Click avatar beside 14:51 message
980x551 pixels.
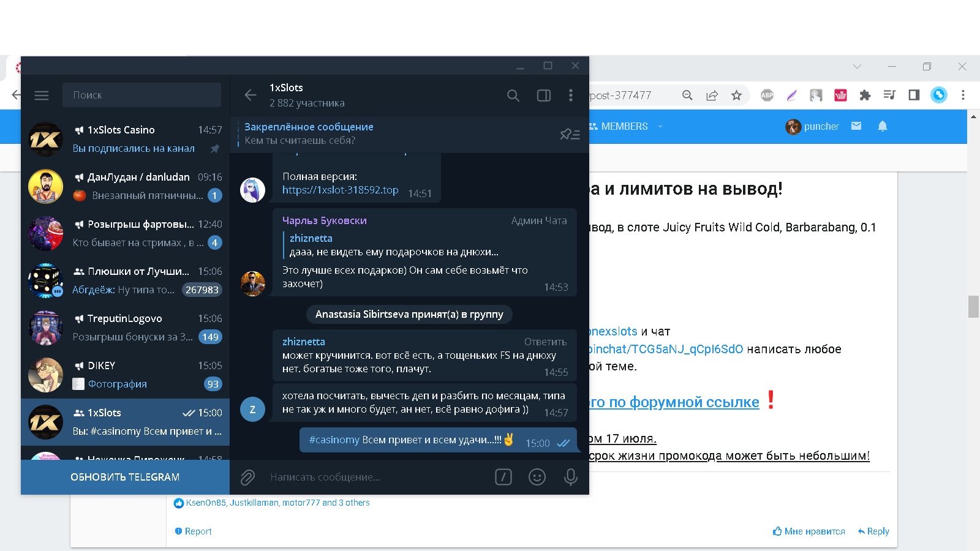[x=252, y=190]
